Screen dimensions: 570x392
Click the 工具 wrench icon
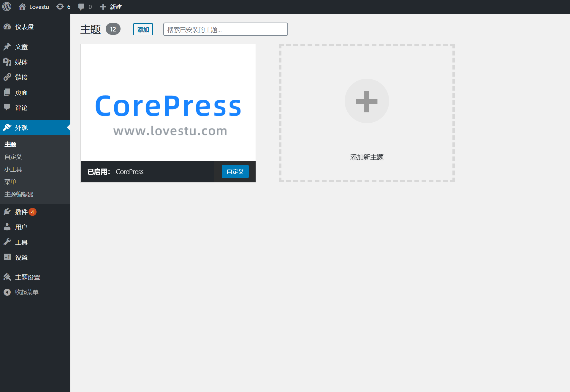[7, 242]
